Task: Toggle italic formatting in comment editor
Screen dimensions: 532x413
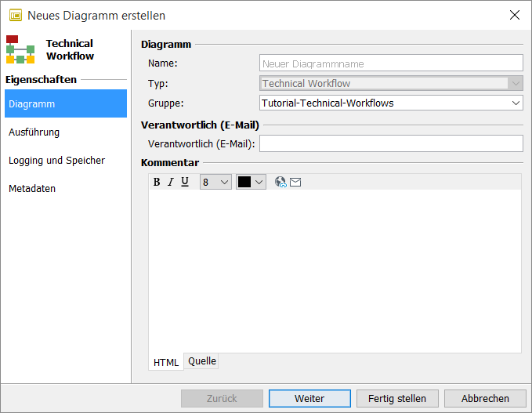Action: pos(170,182)
